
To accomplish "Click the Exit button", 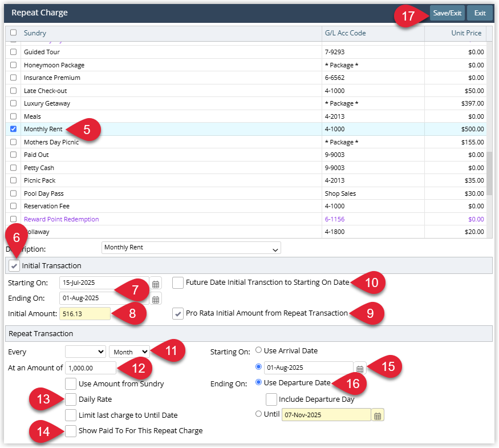I will point(480,13).
